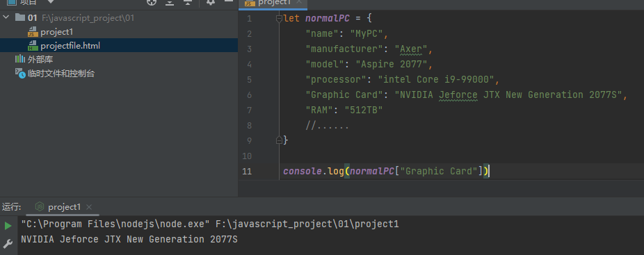Click the 运行: run panel label
Screen dimensions: 644x255
(x=12, y=206)
